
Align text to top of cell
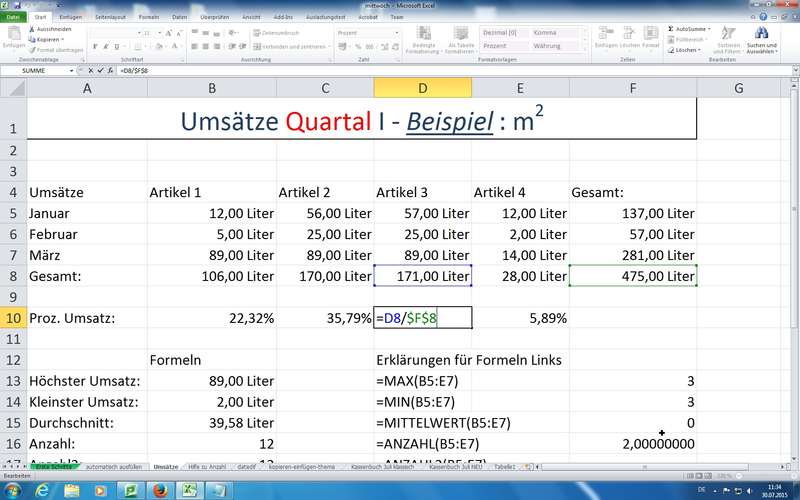coord(194,33)
